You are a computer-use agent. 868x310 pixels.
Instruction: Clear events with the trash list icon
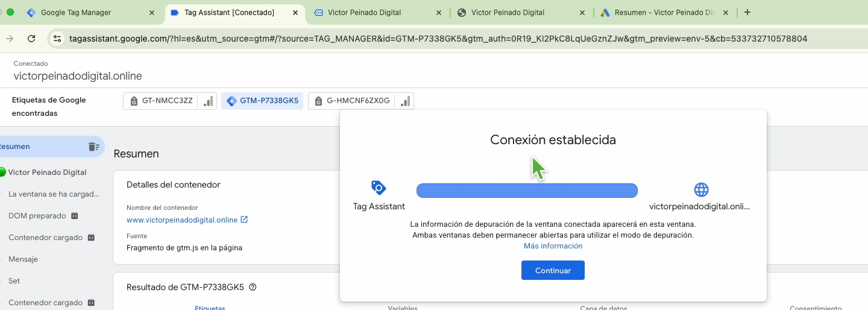point(93,147)
